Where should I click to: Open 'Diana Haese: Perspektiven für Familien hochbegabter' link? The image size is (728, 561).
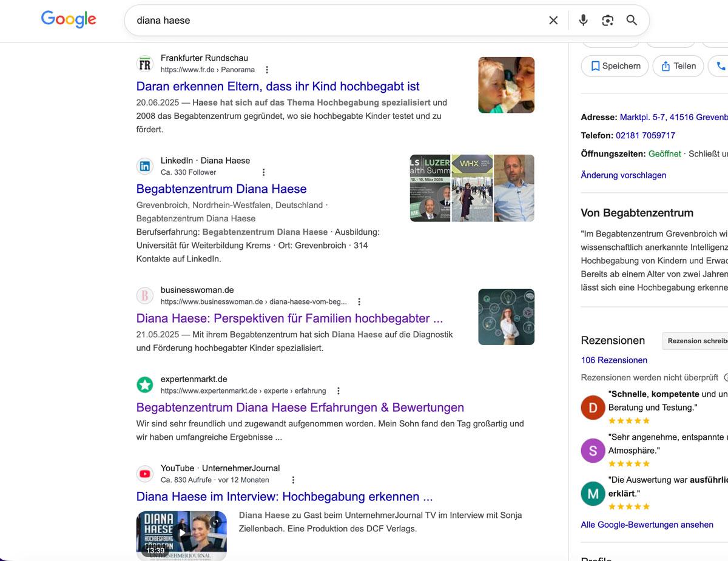coord(289,318)
